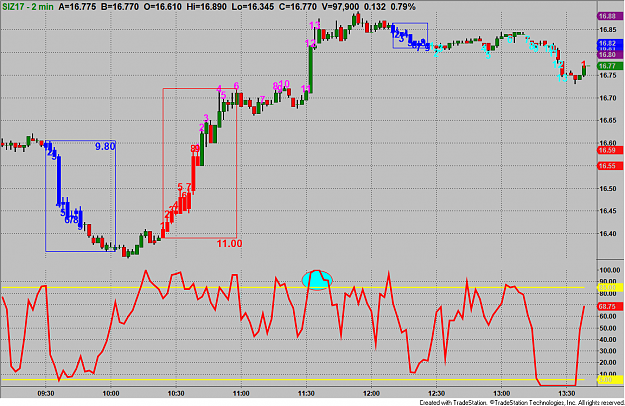Click the yellow 5.00 oversold level marker

(x=610, y=380)
